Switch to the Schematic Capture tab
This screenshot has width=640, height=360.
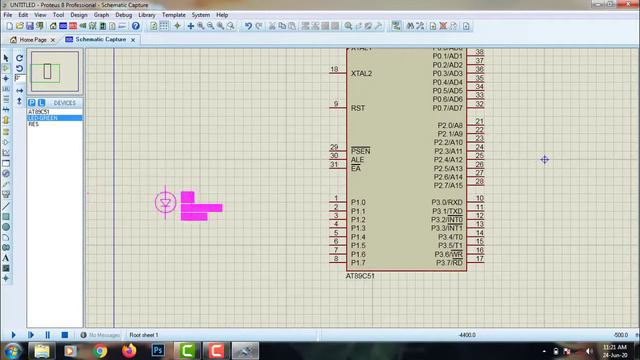pos(100,39)
